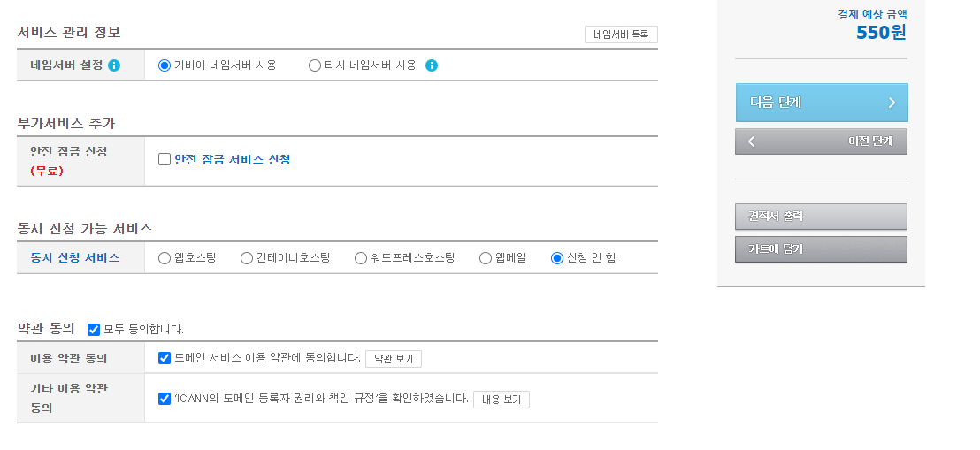Screen dimensions: 980x450
Task: Click the right chevron on 다음 단계
Action: coord(892,103)
